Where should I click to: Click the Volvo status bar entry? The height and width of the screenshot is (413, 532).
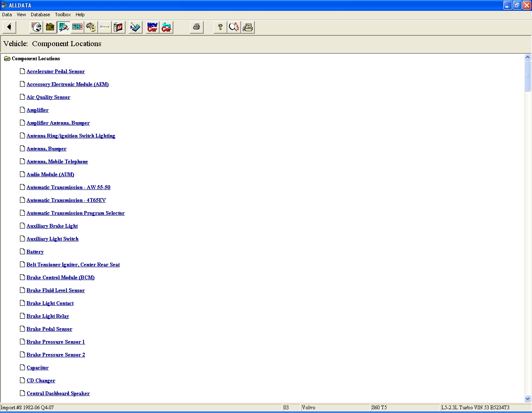(x=335, y=408)
